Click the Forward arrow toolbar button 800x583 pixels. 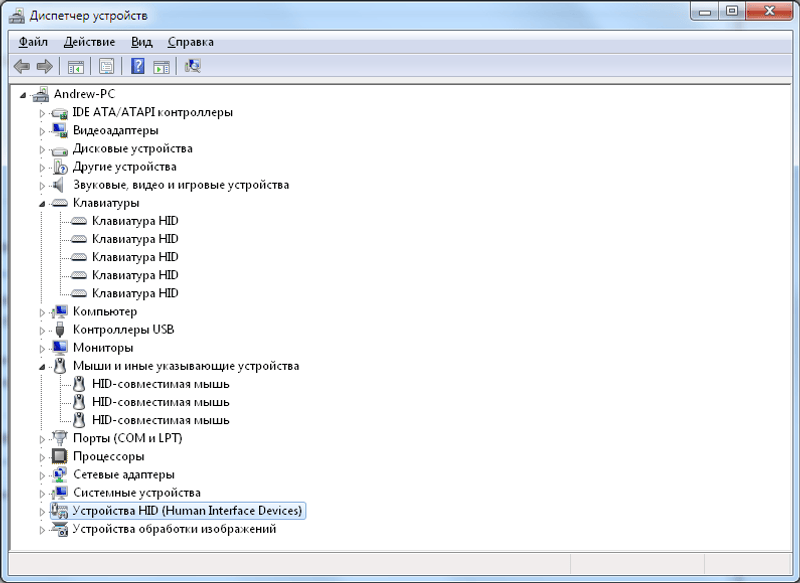coord(45,66)
